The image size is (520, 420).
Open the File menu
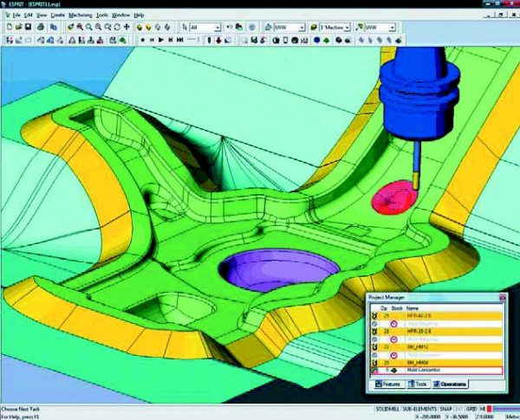point(16,16)
